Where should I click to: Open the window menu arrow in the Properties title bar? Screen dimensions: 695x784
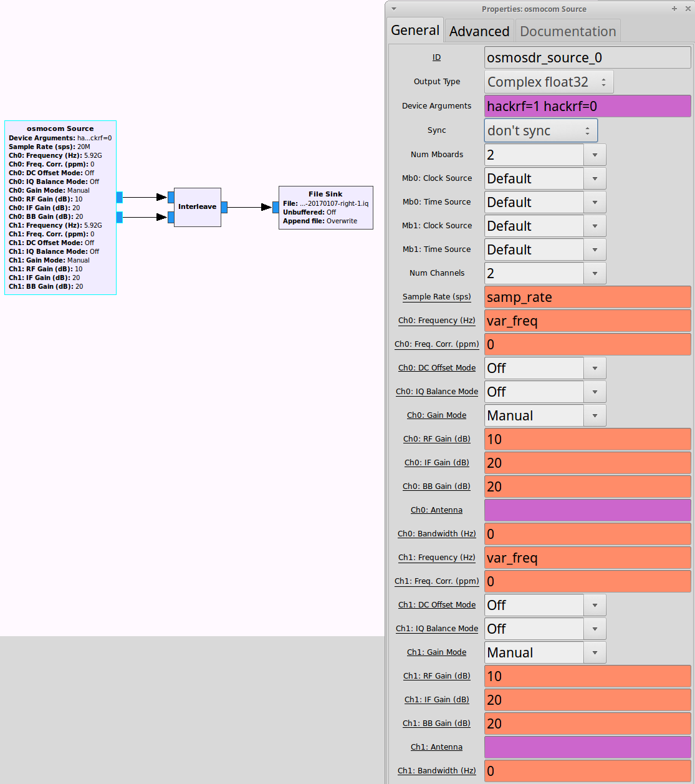click(x=394, y=9)
